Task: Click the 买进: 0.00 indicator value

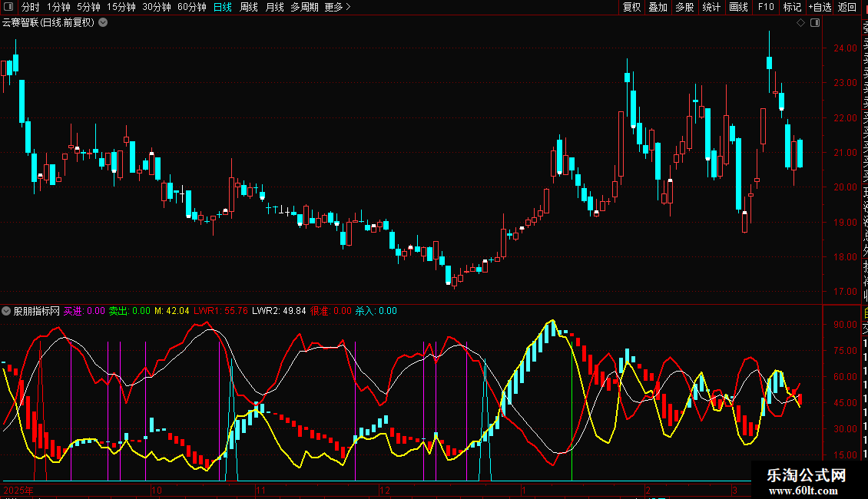Action: (x=84, y=311)
